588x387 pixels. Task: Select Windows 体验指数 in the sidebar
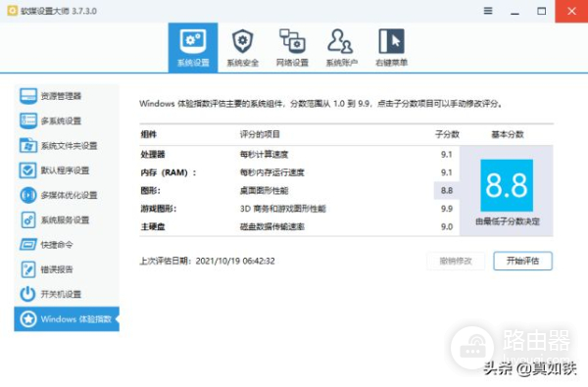67,319
